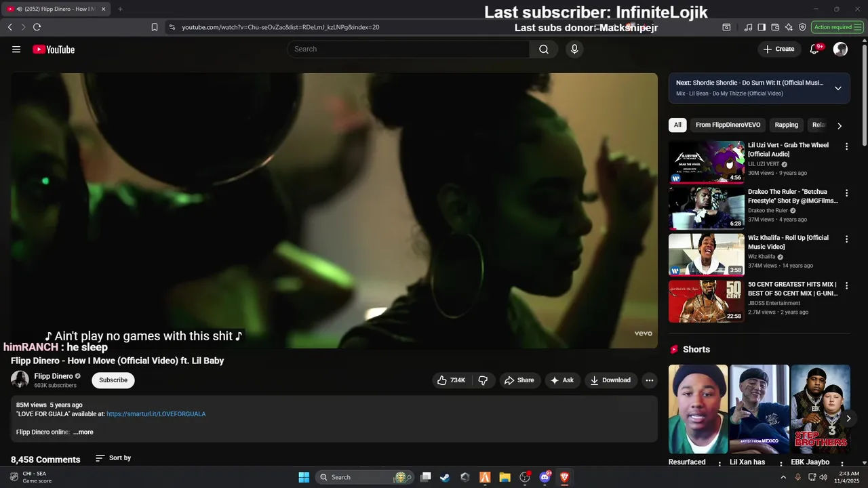
Task: Open the YouTube hamburger guide menu
Action: [x=16, y=49]
